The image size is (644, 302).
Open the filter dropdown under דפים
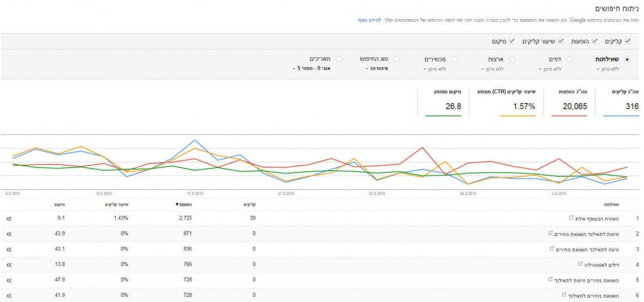coord(550,69)
